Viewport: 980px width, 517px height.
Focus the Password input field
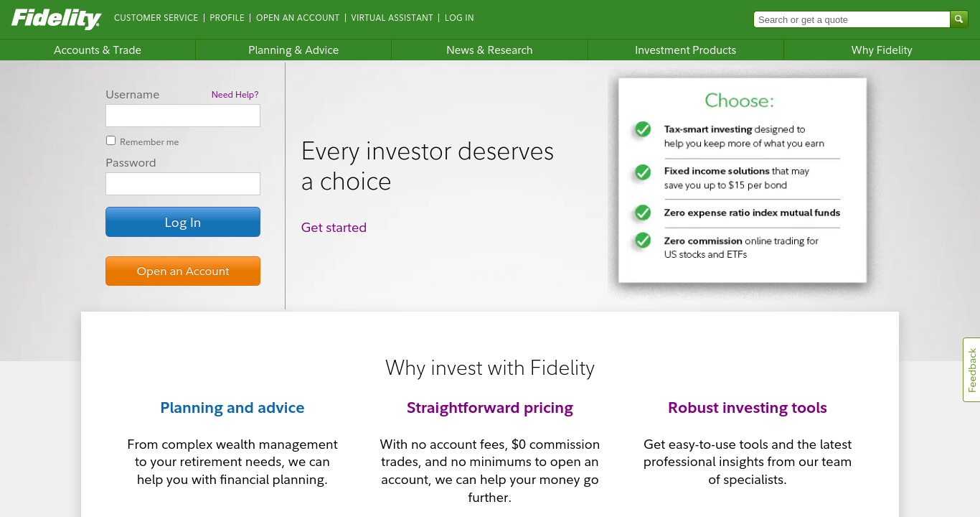click(183, 184)
